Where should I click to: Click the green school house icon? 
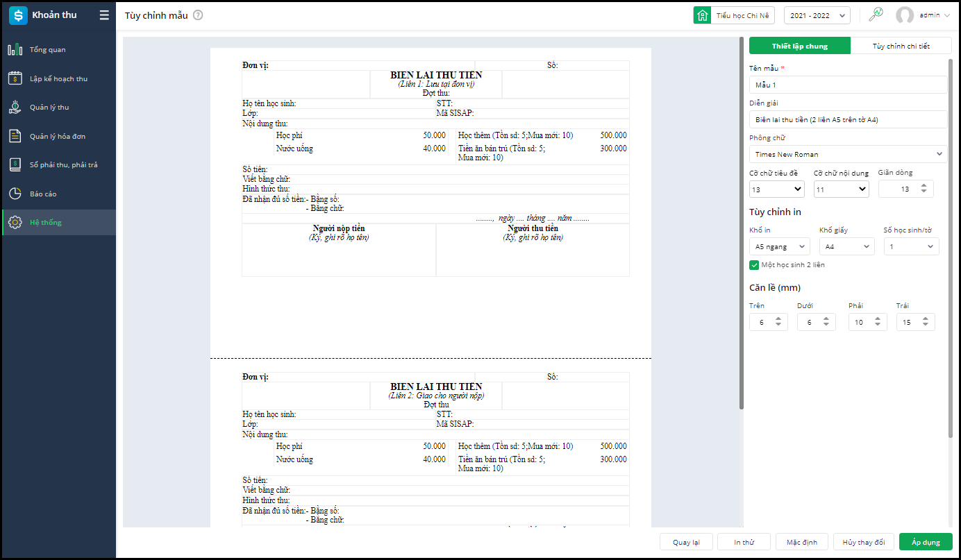(702, 15)
